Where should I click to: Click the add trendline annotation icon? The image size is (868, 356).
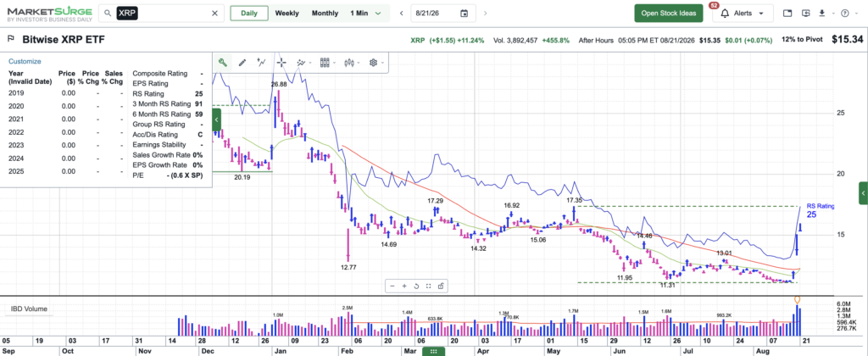point(262,63)
